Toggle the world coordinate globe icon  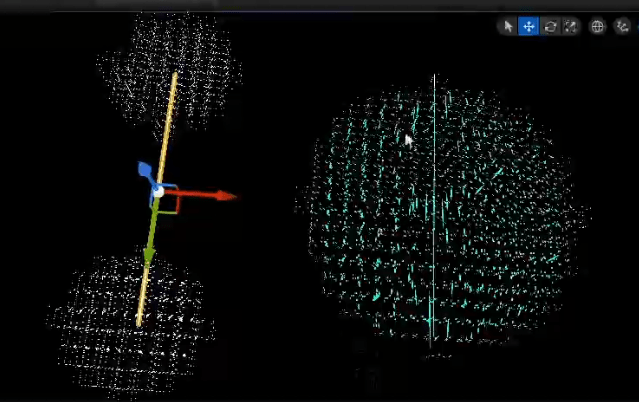pos(598,27)
